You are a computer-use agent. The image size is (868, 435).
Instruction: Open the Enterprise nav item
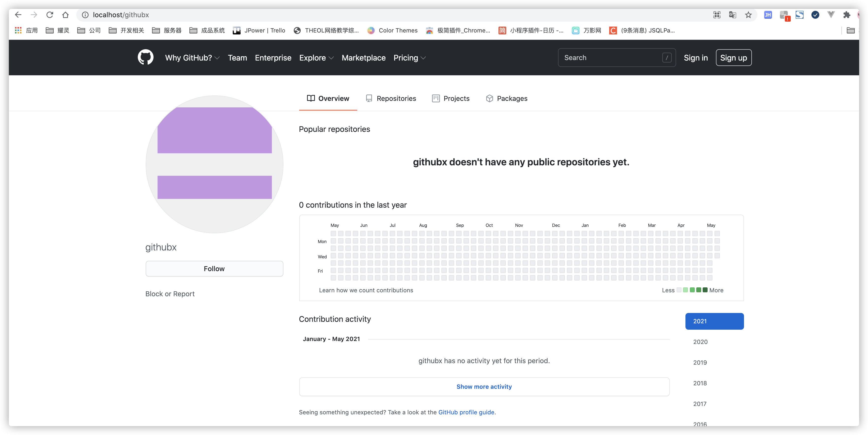coord(273,58)
